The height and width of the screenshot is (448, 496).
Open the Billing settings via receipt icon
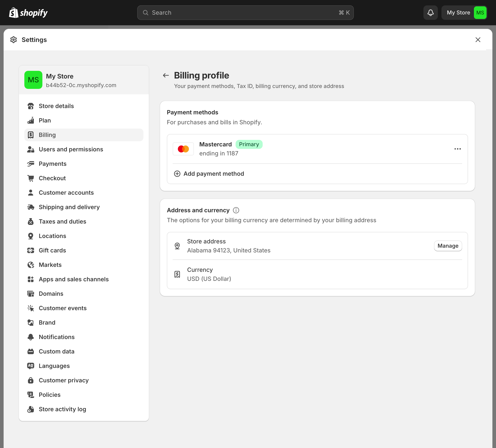pyautogui.click(x=31, y=135)
